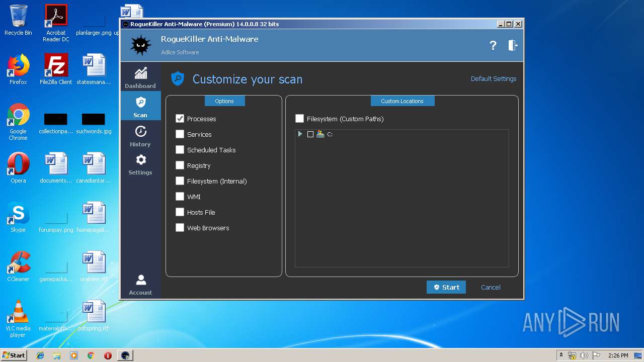Tick the C: drive checkbox
644x362 pixels.
(x=310, y=134)
